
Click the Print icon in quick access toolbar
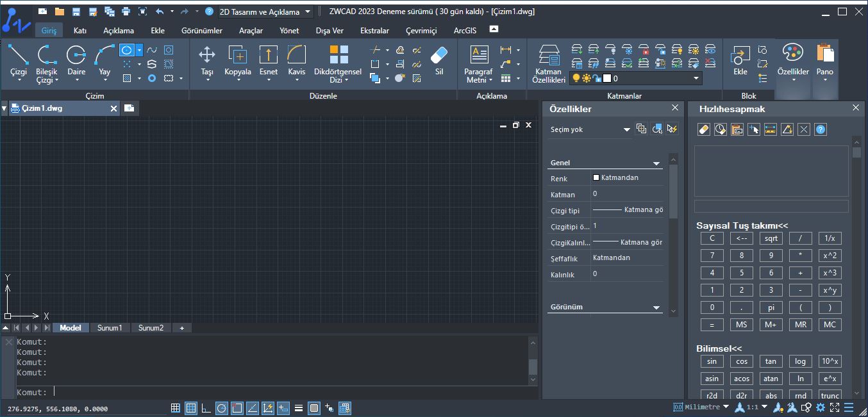click(x=126, y=12)
